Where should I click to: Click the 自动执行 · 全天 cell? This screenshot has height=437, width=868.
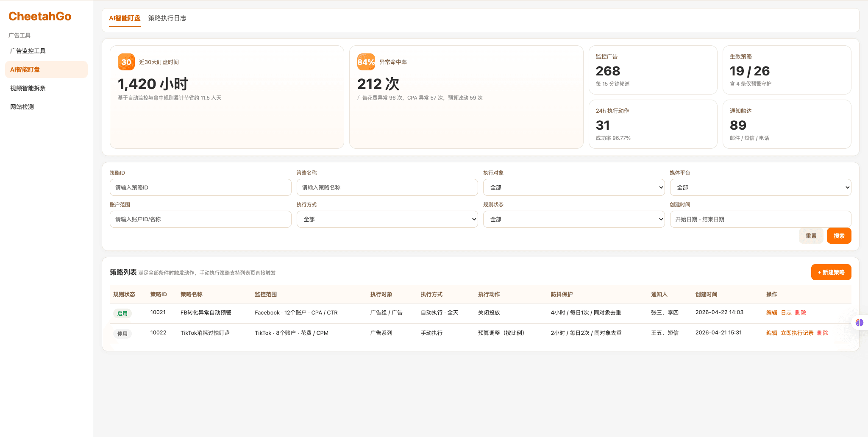point(440,313)
